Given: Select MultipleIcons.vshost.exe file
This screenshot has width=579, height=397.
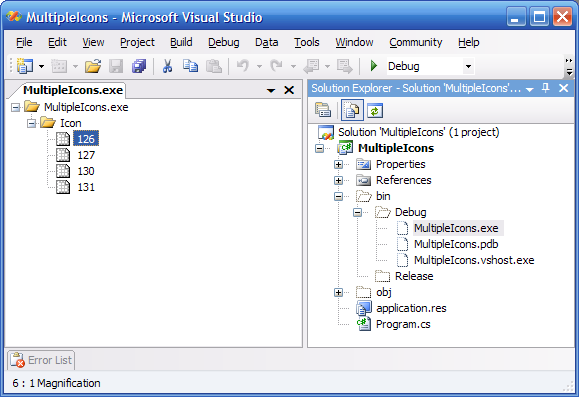Looking at the screenshot, I should [x=474, y=260].
